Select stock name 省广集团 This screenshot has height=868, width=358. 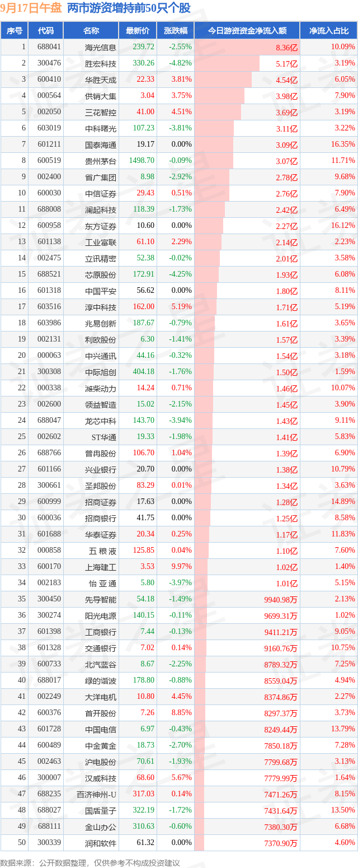(101, 178)
